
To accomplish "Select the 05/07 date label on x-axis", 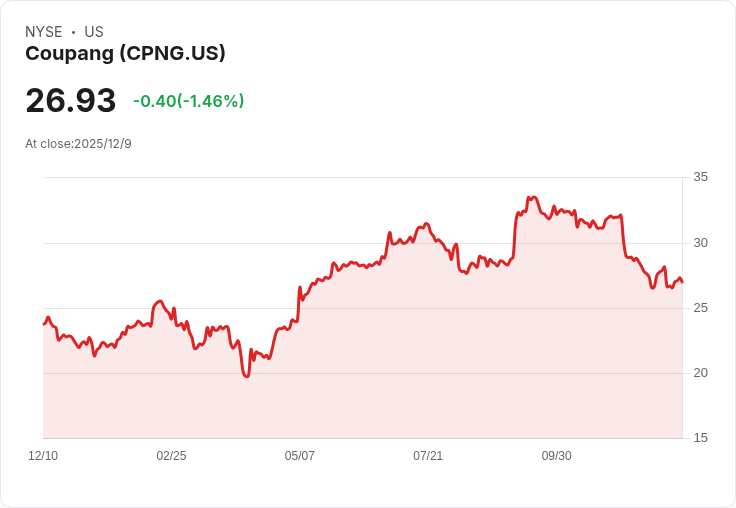I will pyautogui.click(x=299, y=455).
